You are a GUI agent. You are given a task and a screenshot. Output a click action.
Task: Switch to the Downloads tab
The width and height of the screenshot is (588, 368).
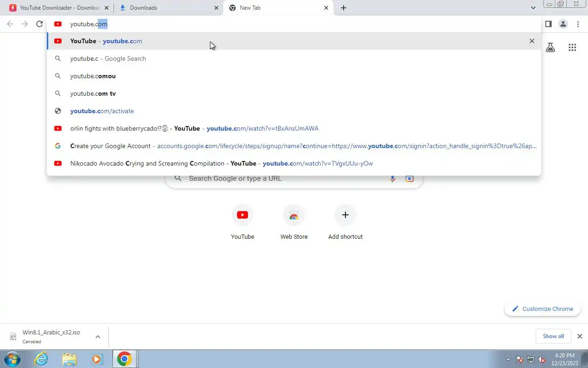pos(168,8)
